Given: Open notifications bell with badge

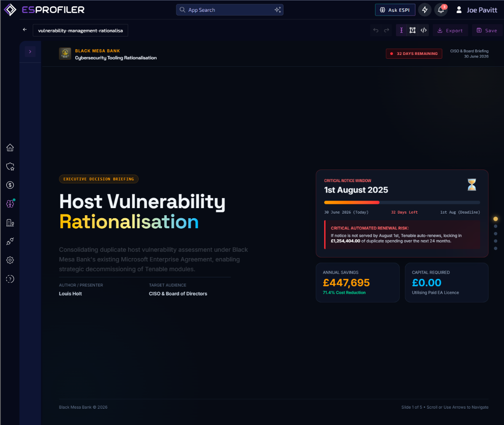Looking at the screenshot, I should (441, 10).
